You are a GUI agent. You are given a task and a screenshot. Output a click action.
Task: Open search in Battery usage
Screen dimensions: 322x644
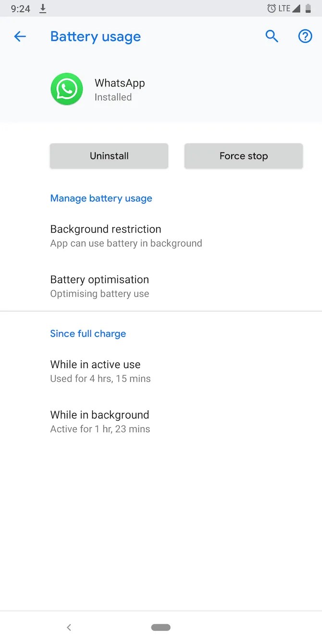pos(272,37)
